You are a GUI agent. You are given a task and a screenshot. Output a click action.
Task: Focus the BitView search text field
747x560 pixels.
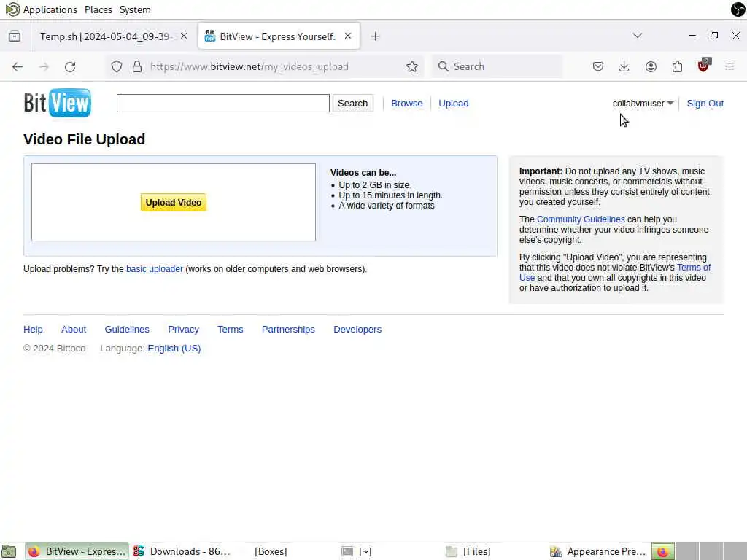pyautogui.click(x=223, y=104)
